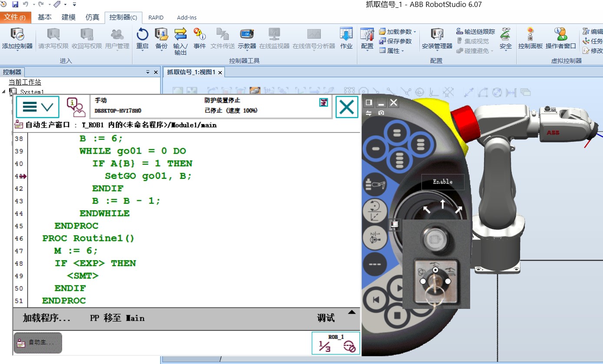603x364 pixels.
Task: Open the 控制面板 (Control Panel) icon
Action: (x=530, y=34)
